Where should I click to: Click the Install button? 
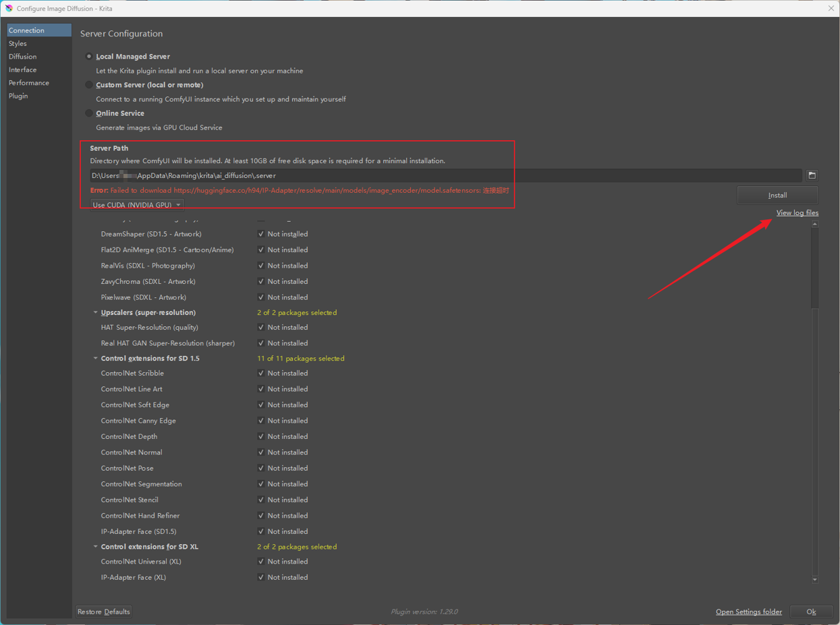click(x=777, y=196)
